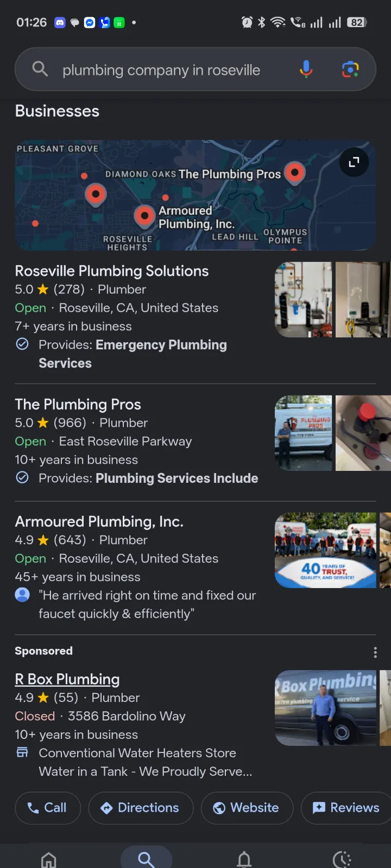The height and width of the screenshot is (868, 391).
Task: Tap the battery indicator showing 82
Action: [x=357, y=22]
